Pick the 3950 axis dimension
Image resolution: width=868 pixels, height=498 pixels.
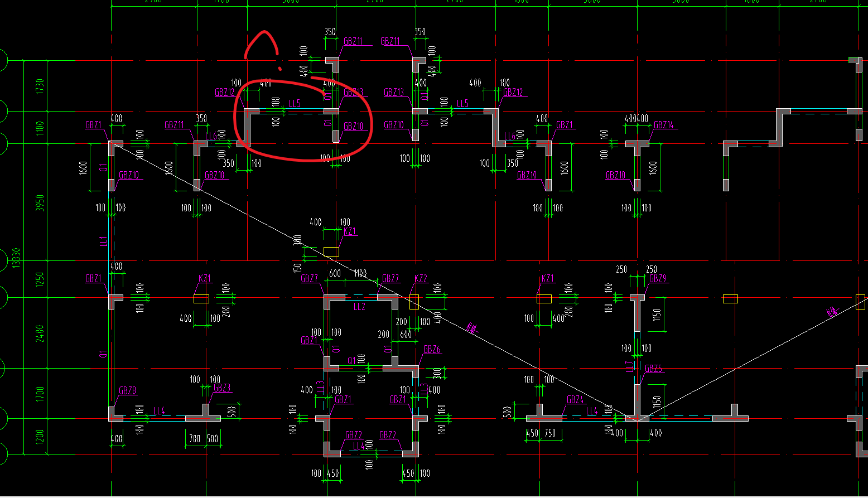40,202
